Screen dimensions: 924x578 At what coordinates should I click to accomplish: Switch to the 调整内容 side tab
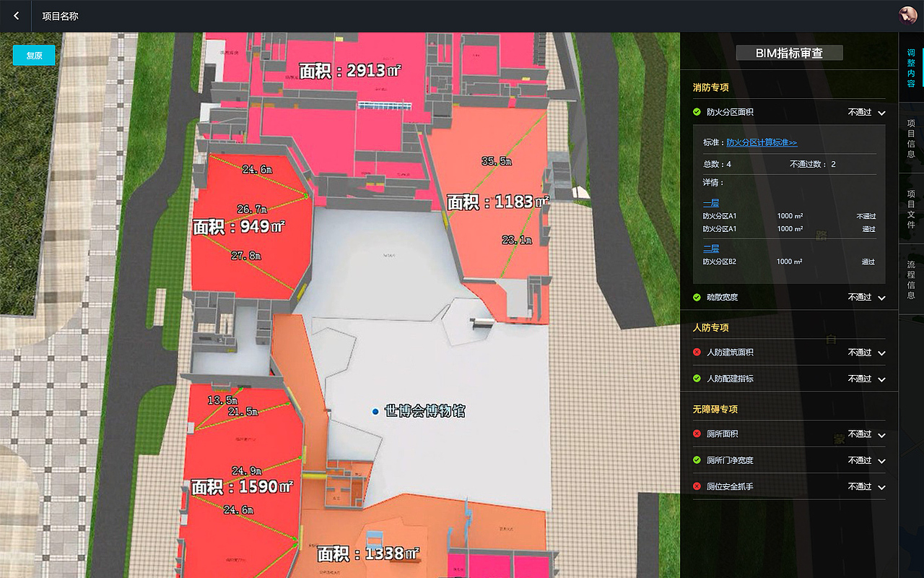(911, 68)
